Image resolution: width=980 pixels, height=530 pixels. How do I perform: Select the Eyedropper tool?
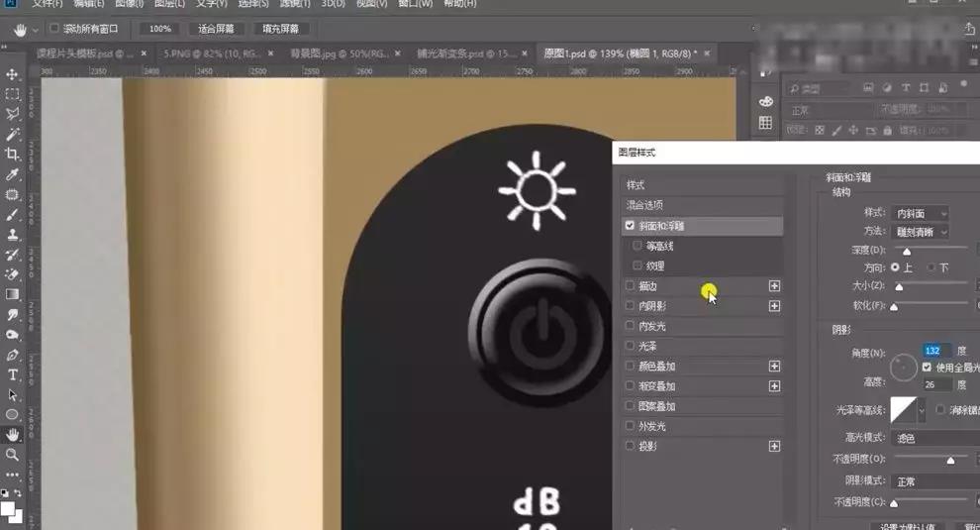pyautogui.click(x=12, y=174)
